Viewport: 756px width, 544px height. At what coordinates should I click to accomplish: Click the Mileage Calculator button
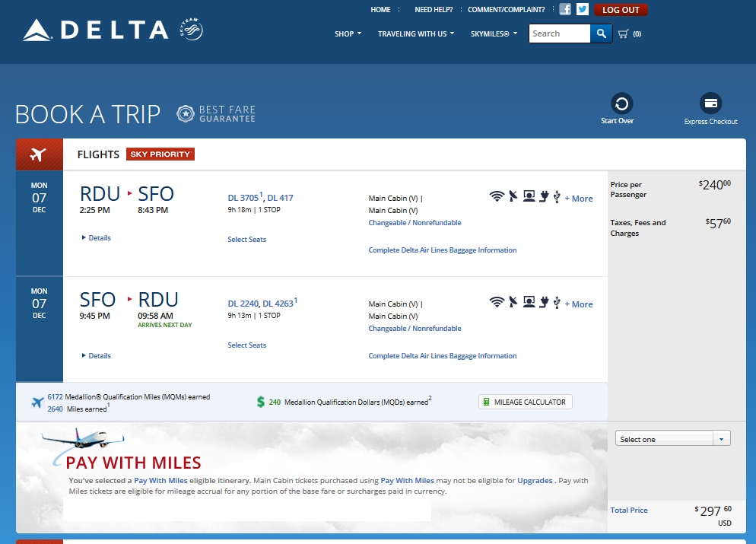click(526, 402)
